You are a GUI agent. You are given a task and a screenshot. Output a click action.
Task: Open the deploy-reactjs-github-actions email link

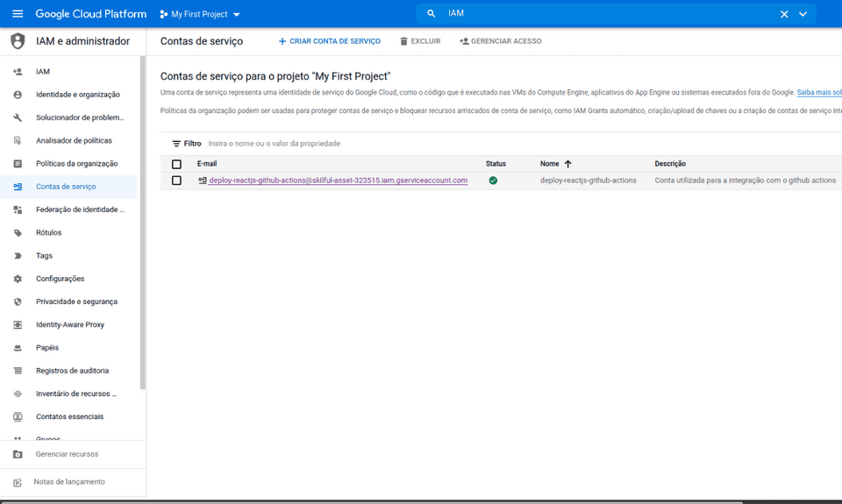(338, 181)
